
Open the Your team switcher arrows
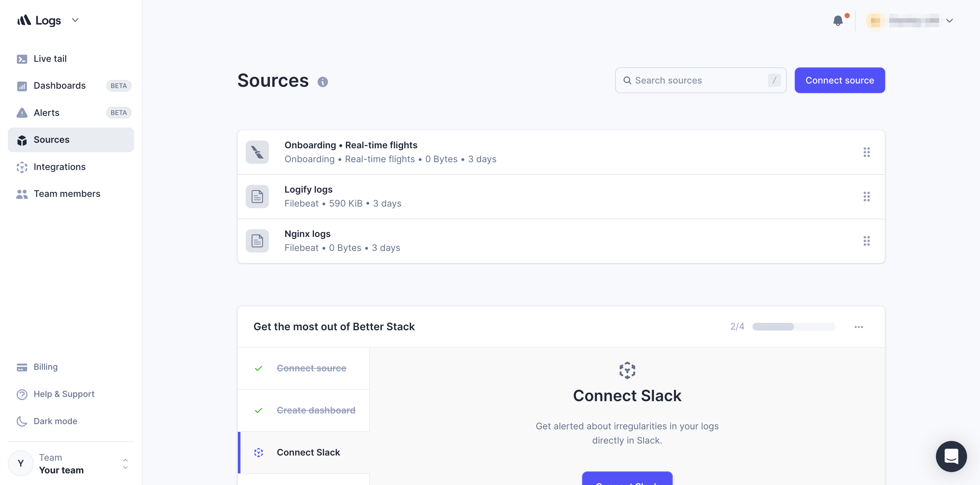coord(125,464)
